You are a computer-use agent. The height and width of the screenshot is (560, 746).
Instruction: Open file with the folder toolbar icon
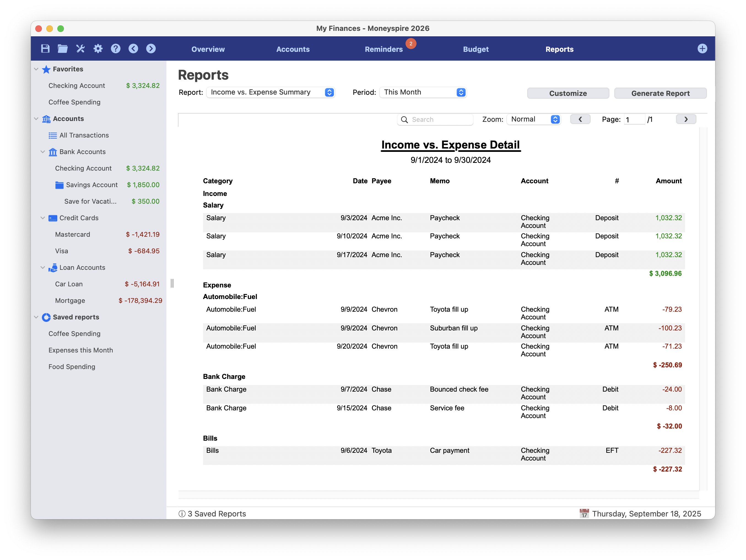tap(63, 49)
